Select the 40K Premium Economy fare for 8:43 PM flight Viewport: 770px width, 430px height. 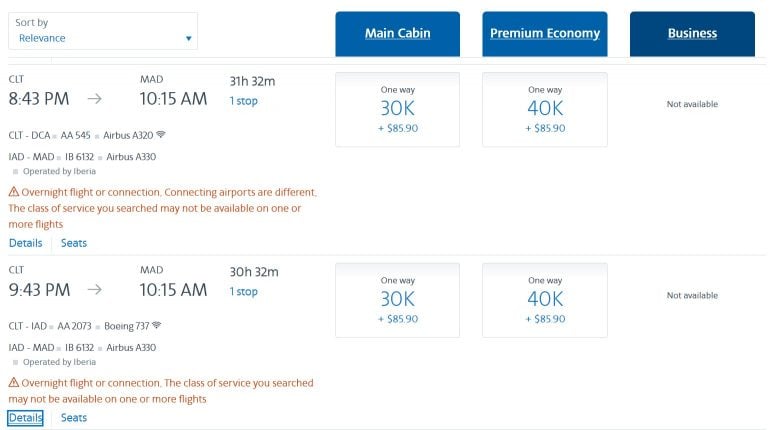(x=545, y=109)
